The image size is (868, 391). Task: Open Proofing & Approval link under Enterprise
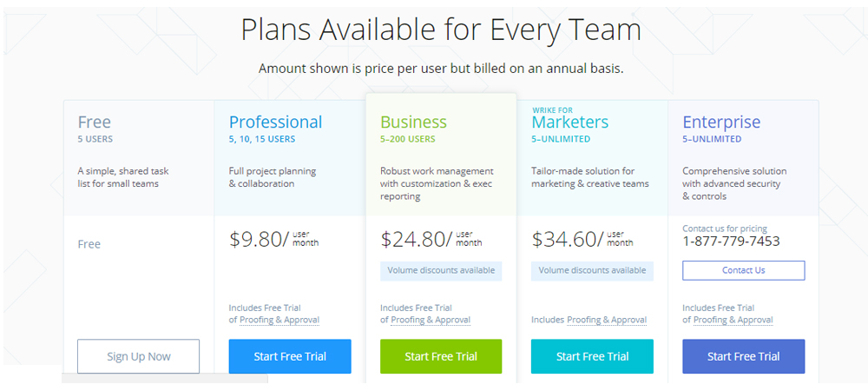point(733,320)
